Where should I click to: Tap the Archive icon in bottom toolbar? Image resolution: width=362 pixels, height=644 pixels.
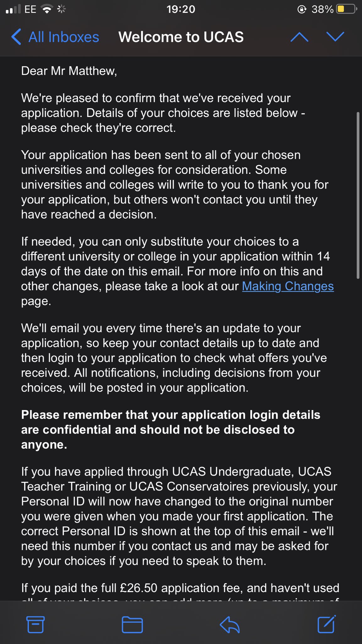pos(35,624)
